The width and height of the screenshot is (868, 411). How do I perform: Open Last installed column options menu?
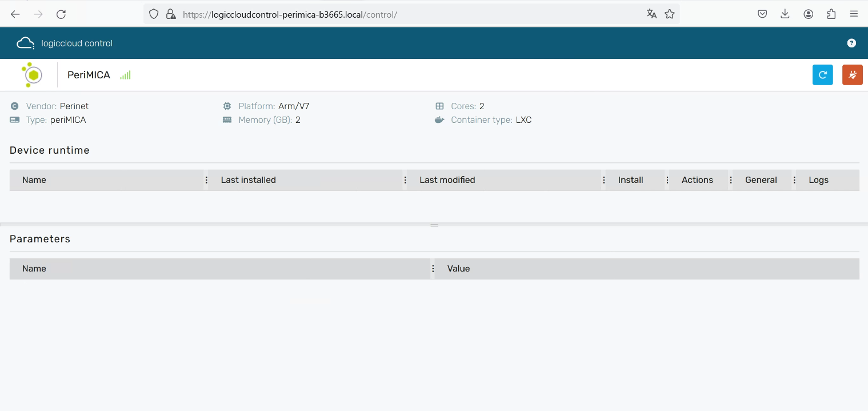(405, 180)
